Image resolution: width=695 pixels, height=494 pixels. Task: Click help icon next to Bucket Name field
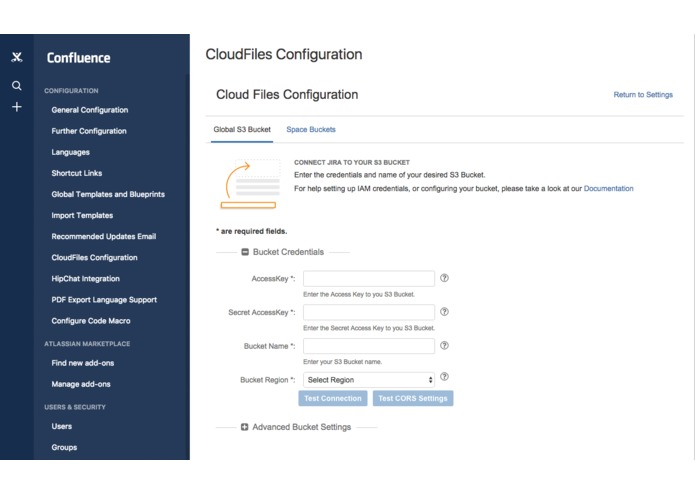tap(444, 345)
